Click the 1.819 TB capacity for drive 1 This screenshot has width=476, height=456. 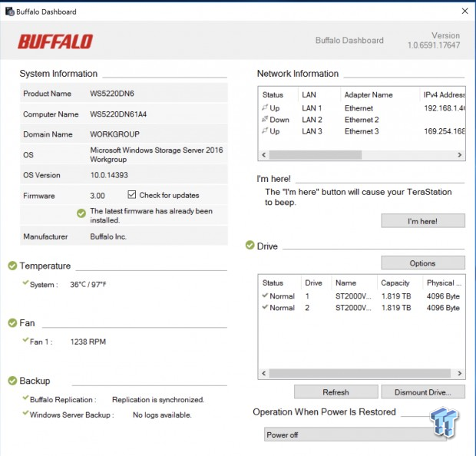(396, 296)
